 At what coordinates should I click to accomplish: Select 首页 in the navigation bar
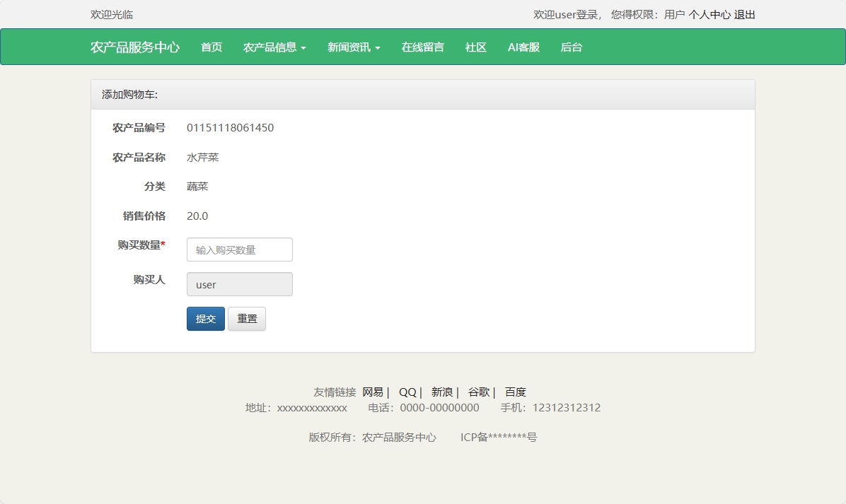click(x=211, y=47)
